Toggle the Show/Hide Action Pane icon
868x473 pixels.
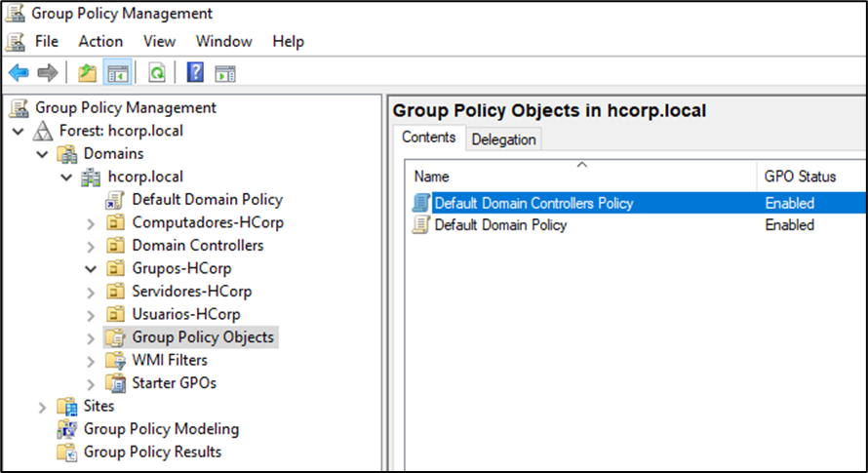click(x=225, y=73)
